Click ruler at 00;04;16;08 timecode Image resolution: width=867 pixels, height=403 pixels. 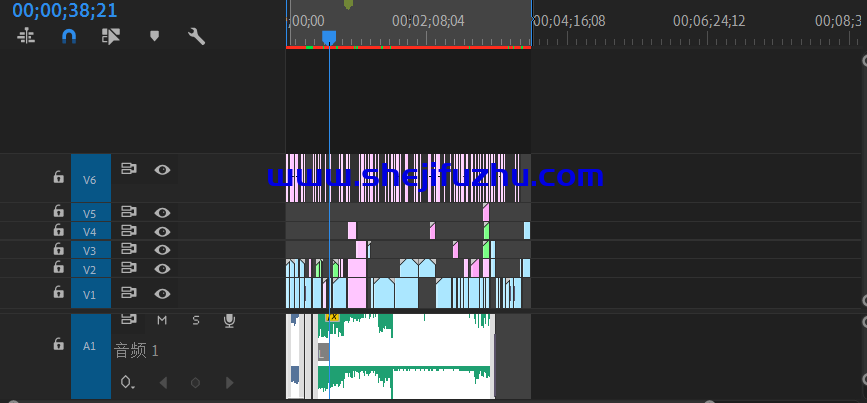tap(570, 22)
